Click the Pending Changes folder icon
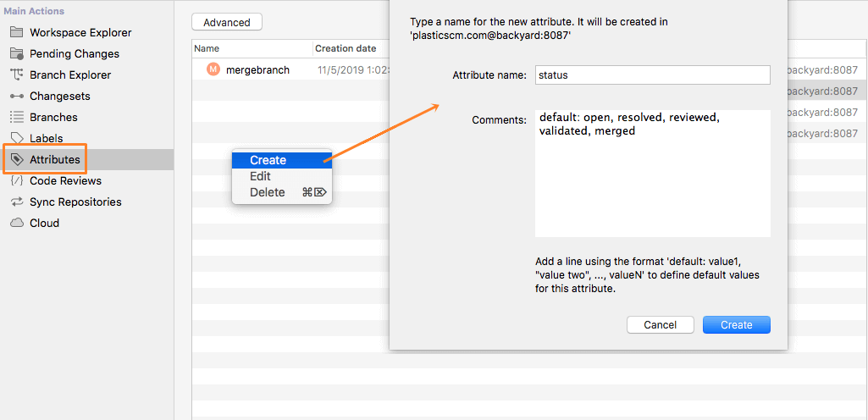 click(x=17, y=53)
